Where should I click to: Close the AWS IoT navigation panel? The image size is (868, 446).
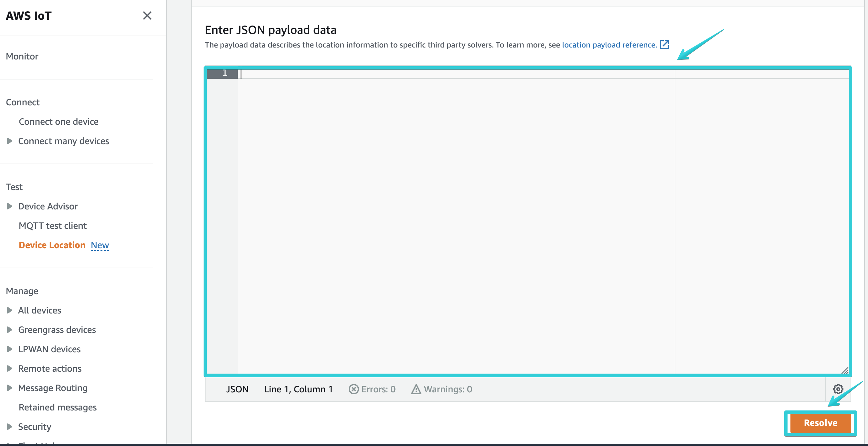(147, 16)
